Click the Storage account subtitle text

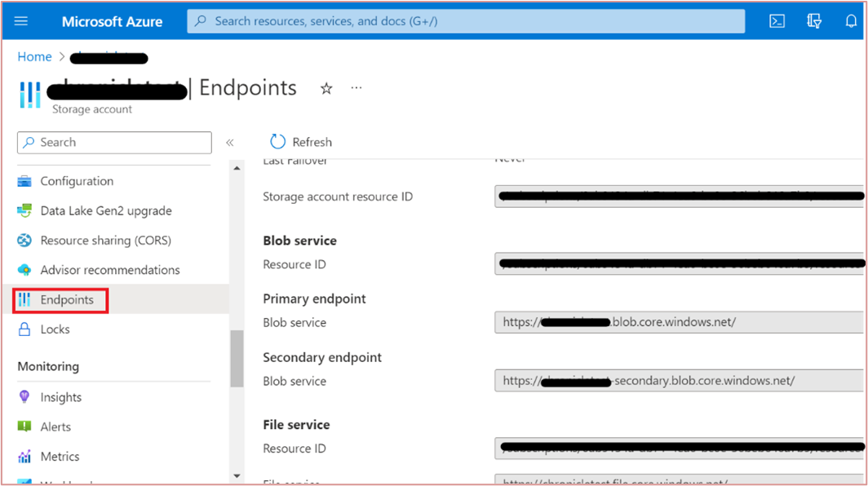[92, 109]
